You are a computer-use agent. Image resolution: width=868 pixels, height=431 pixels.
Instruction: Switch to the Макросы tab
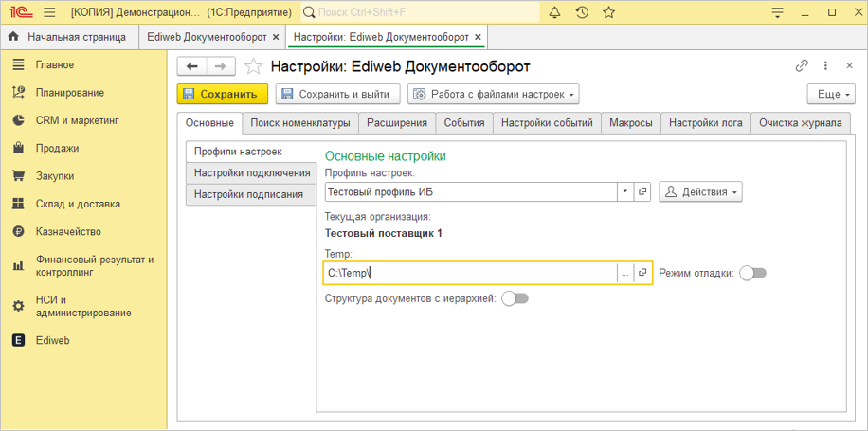pyautogui.click(x=630, y=123)
